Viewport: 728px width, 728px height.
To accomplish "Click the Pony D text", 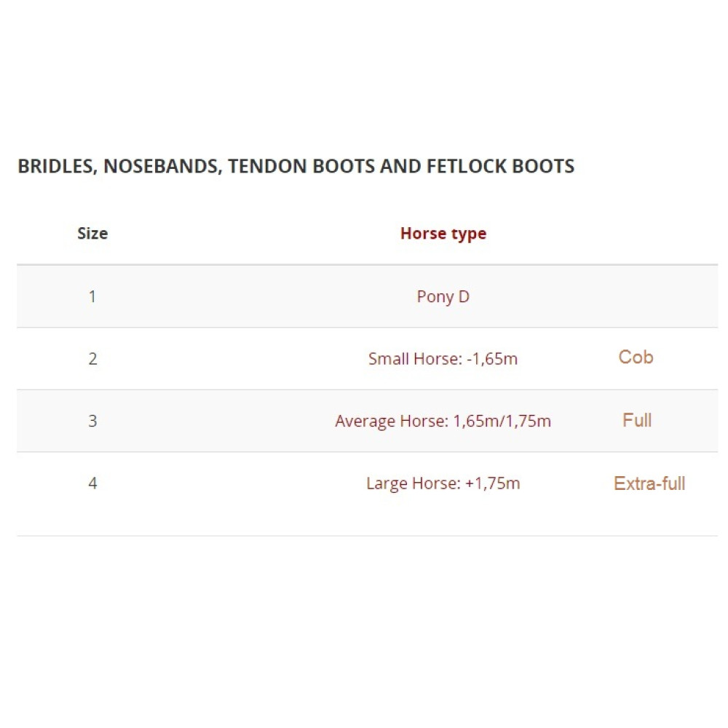I will [443, 297].
